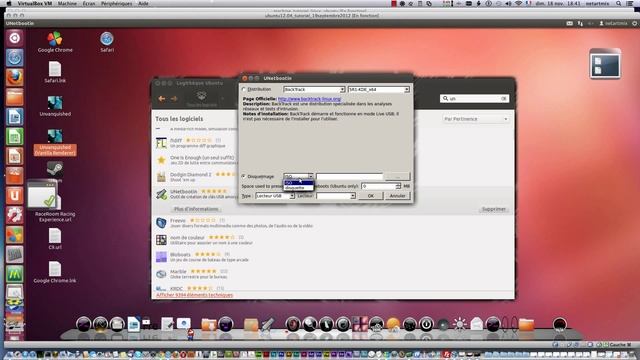Viewport: 640px width, 360px height.
Task: Open the BackTrack distribution dropdown
Action: [314, 89]
